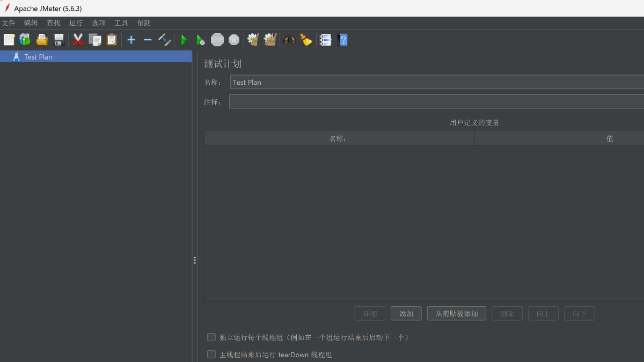Expand all nodes with plus icon

click(x=131, y=40)
